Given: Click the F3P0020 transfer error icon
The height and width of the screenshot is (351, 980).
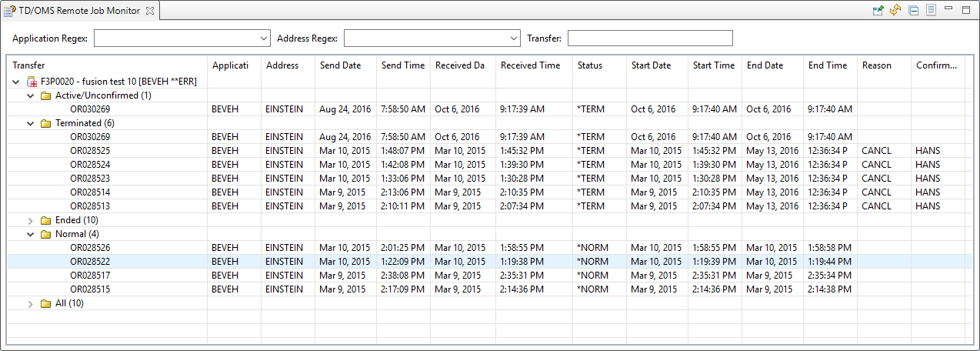Looking at the screenshot, I should [32, 82].
